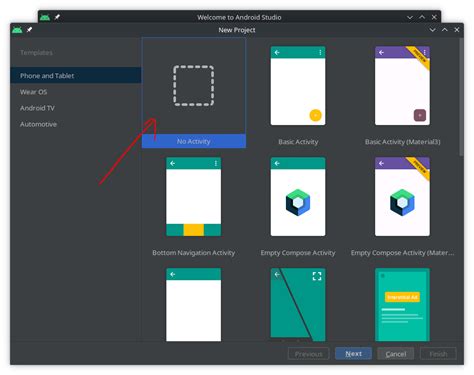474x375 pixels.
Task: Choose the Basic Activity template thumbnail
Action: point(298,86)
